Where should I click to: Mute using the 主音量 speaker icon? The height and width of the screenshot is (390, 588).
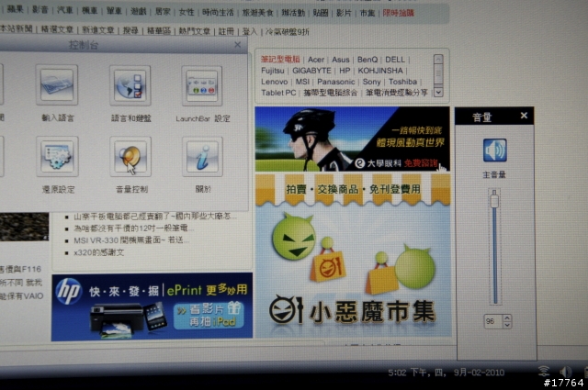click(494, 150)
